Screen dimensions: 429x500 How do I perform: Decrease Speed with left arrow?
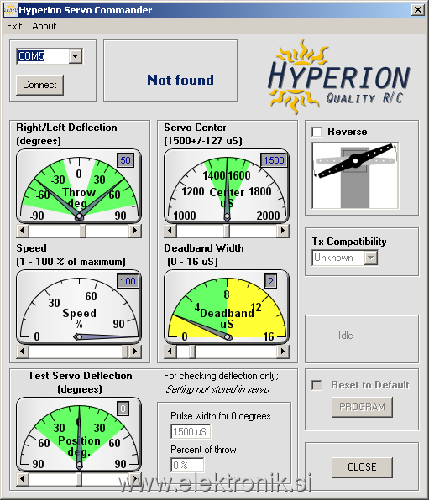(22, 351)
